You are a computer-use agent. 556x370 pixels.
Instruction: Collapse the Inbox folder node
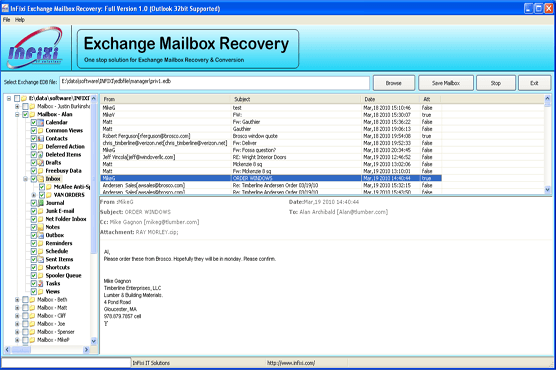point(25,179)
